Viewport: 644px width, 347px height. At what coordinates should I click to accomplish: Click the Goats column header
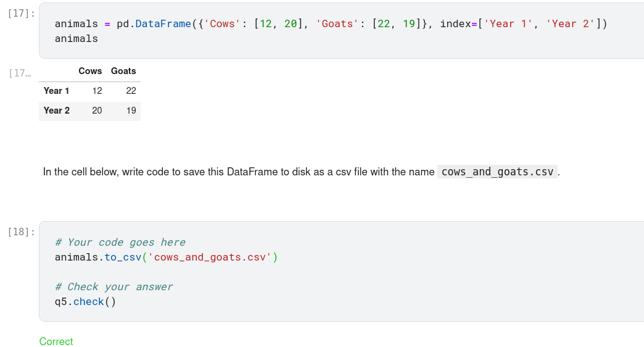tap(123, 71)
